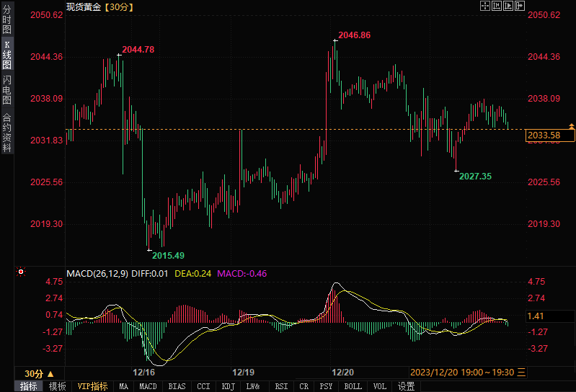
Task: Select the RSI indicator
Action: click(x=281, y=386)
